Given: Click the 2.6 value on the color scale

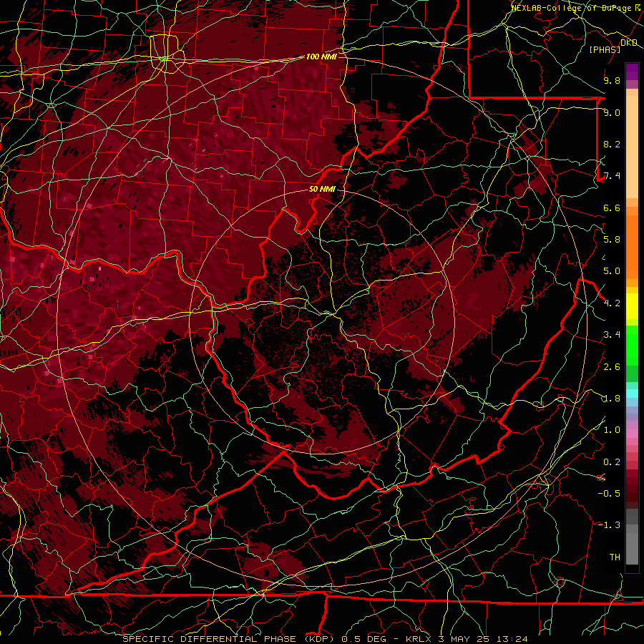Looking at the screenshot, I should pyautogui.click(x=612, y=367).
